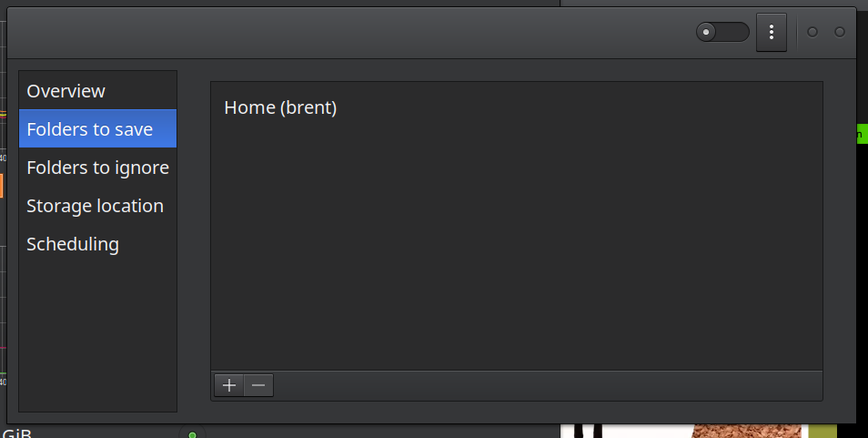868x438 pixels.
Task: Toggle the automatic backup switch in header
Action: tap(722, 32)
